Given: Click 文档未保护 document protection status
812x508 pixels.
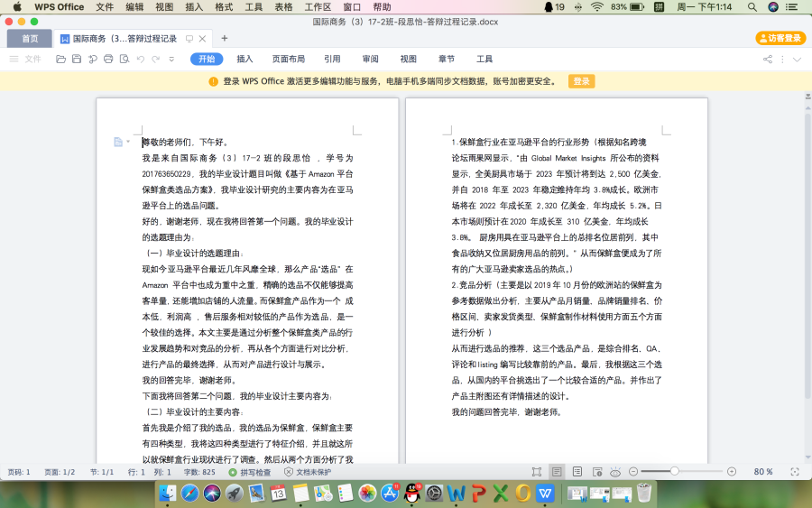Looking at the screenshot, I should coord(308,472).
